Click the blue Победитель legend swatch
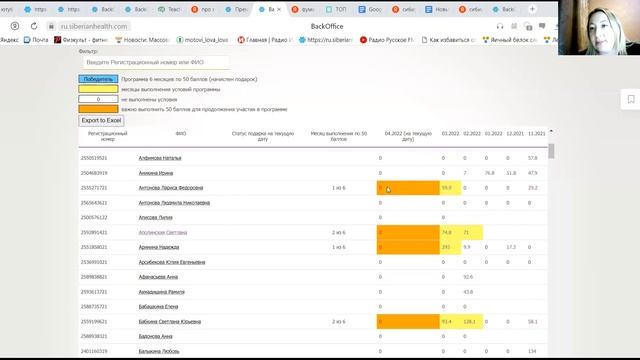Image resolution: width=640 pixels, height=360 pixels. (x=98, y=79)
